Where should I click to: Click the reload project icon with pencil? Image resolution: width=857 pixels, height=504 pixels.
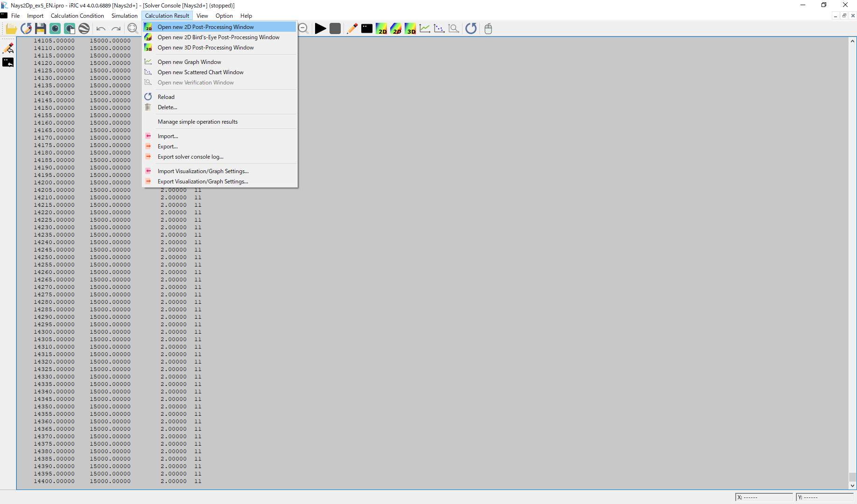(26, 28)
